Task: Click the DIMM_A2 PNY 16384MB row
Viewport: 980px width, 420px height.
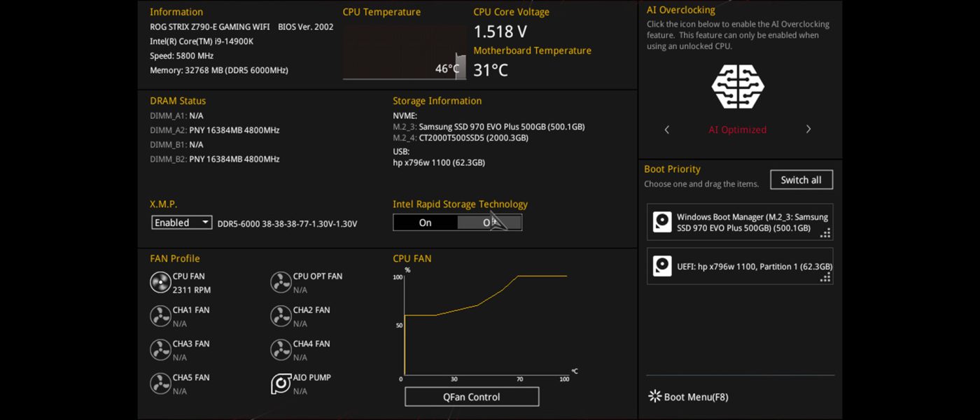Action: (215, 130)
